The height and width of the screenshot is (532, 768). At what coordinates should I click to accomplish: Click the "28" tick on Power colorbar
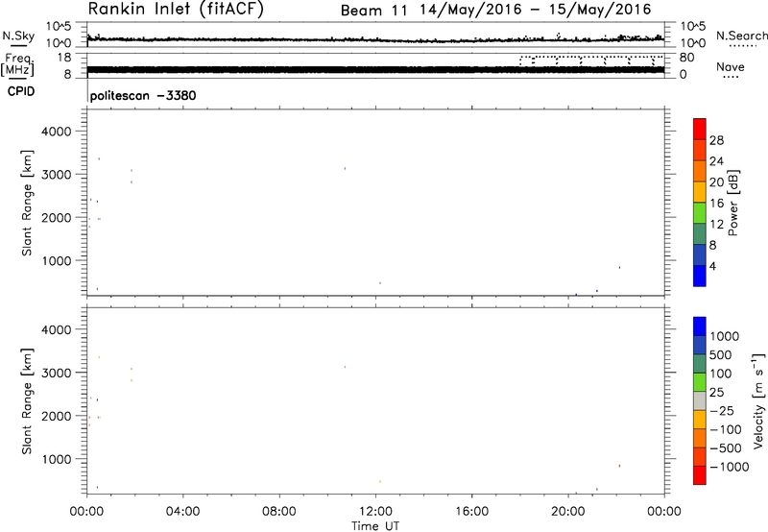tap(716, 140)
